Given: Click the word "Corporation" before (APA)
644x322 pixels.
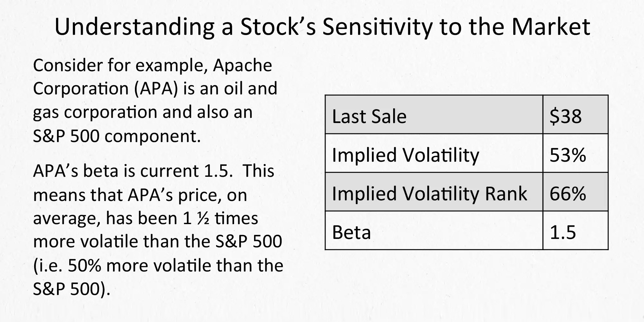Looking at the screenshot, I should point(81,89).
